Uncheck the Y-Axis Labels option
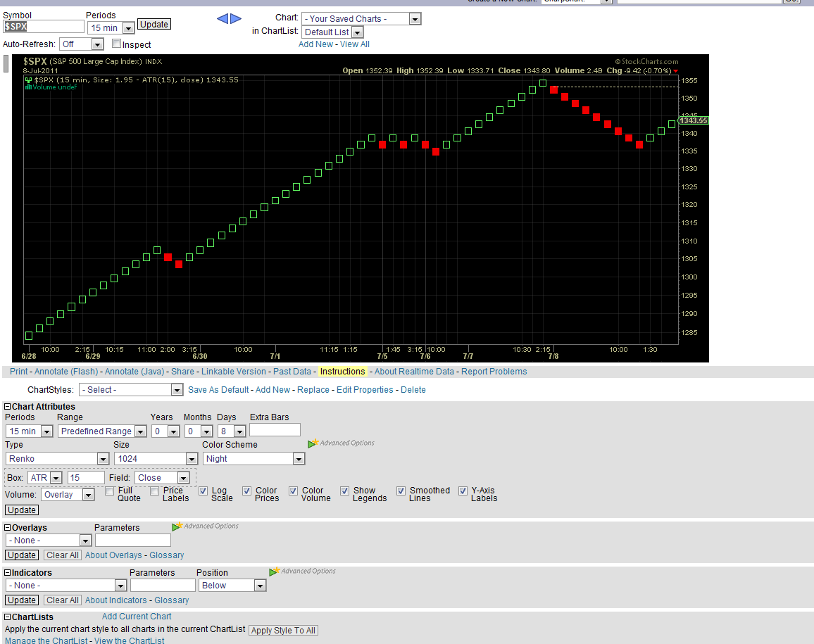The image size is (814, 644). [x=463, y=491]
